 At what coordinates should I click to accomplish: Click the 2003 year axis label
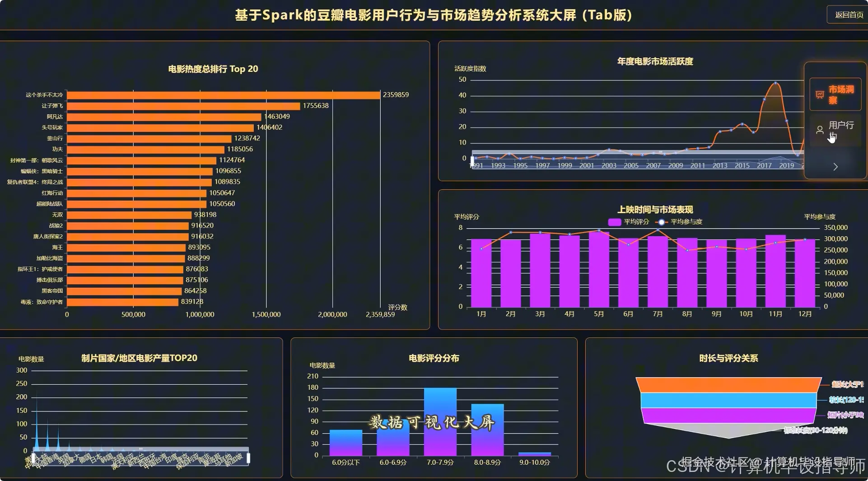point(609,166)
